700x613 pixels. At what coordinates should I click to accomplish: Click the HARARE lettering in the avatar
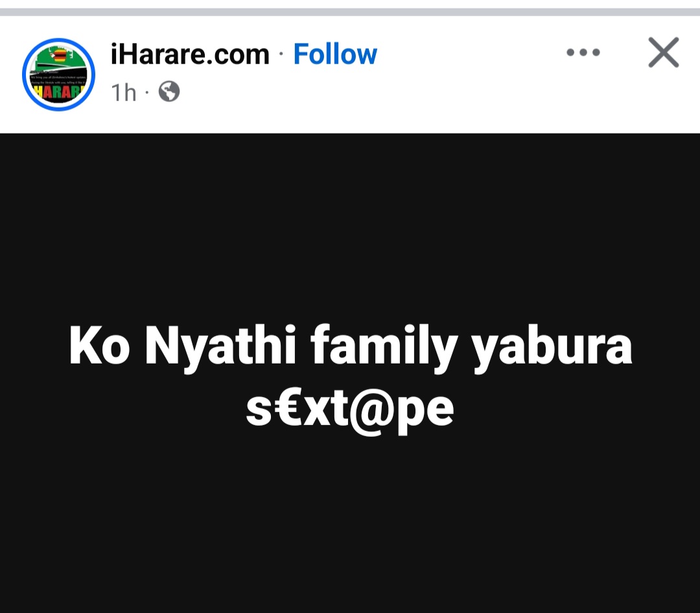pos(58,92)
